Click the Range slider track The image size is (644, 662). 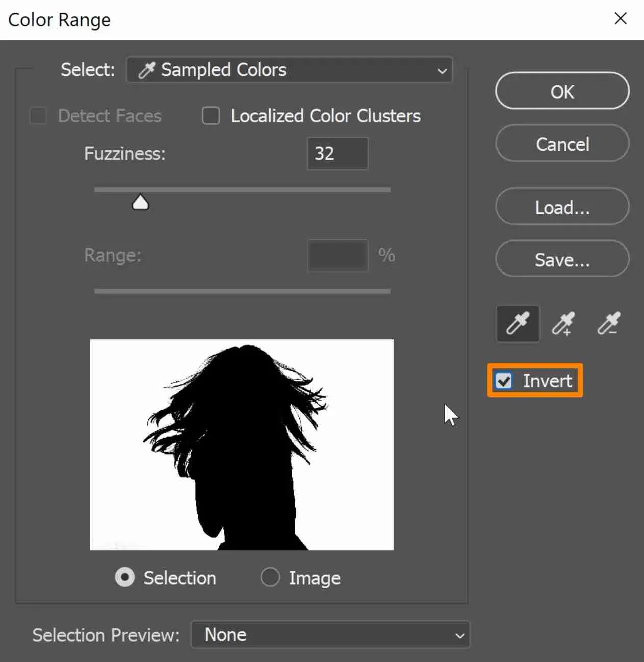[242, 291]
